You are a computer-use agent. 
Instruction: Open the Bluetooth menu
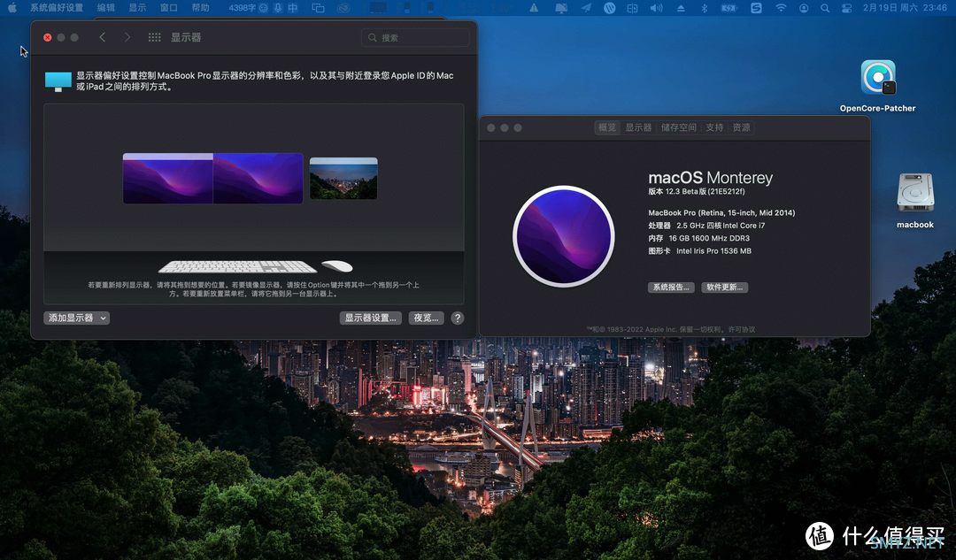[x=704, y=8]
